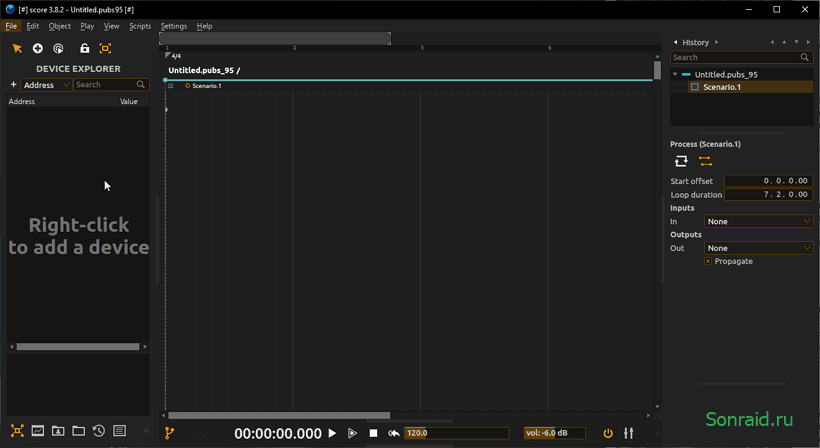The width and height of the screenshot is (820, 448).
Task: Open the history clock panel icon
Action: [99, 431]
